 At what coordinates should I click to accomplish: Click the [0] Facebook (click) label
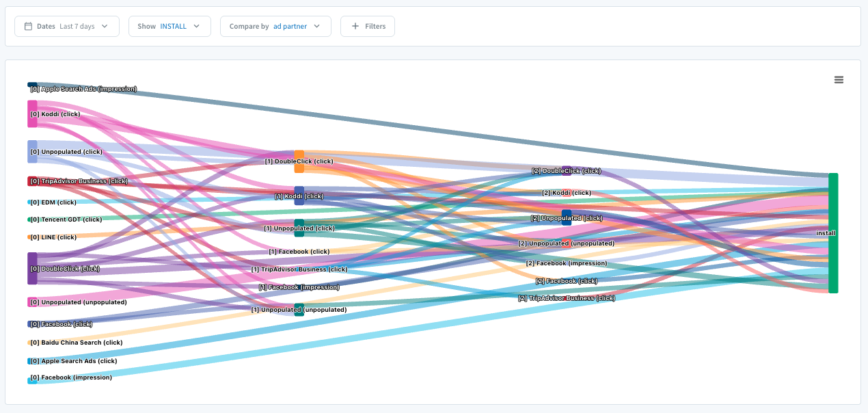(x=61, y=324)
